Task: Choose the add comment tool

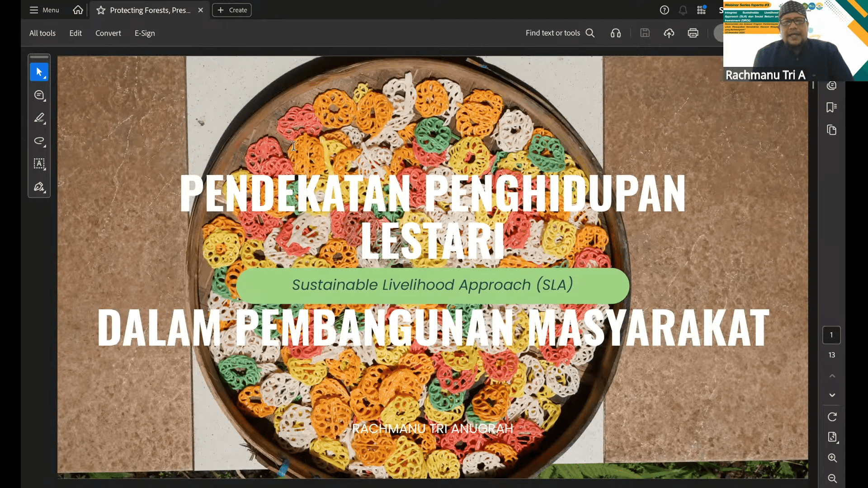Action: [39, 95]
